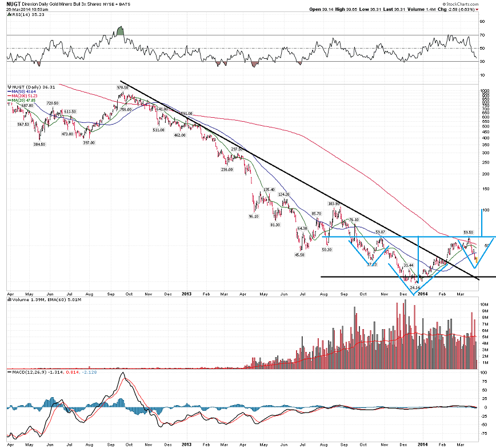
Task: Click the 96.10 price label
Action: pyautogui.click(x=254, y=217)
